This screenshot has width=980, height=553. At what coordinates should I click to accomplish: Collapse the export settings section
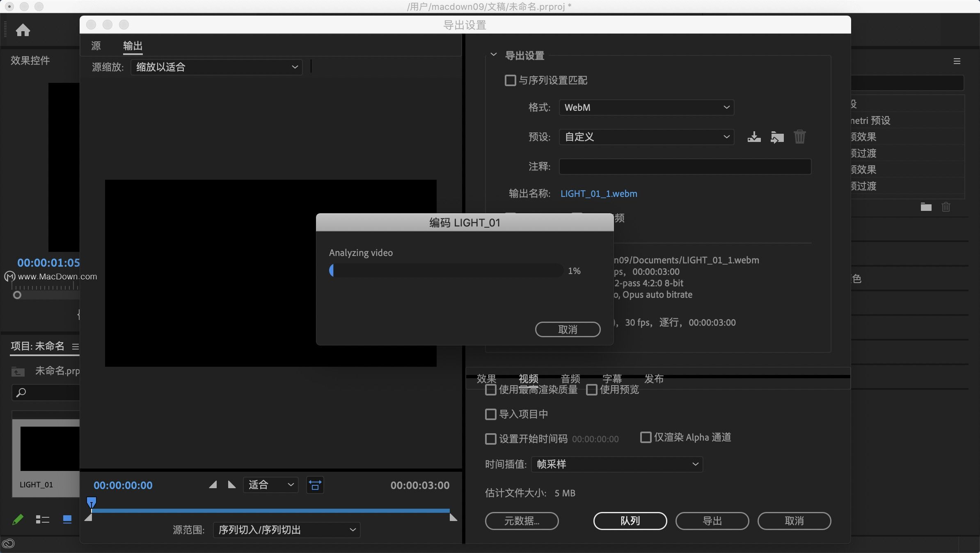[x=494, y=55]
